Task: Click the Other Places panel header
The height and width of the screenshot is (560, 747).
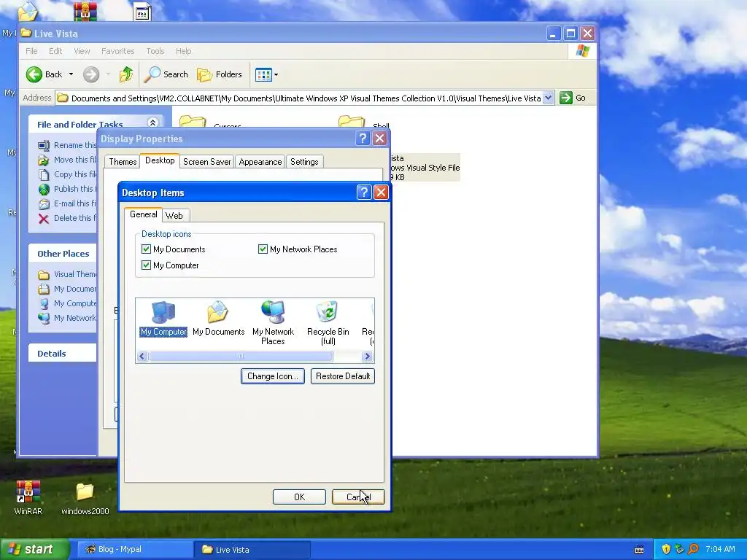Action: pos(63,254)
